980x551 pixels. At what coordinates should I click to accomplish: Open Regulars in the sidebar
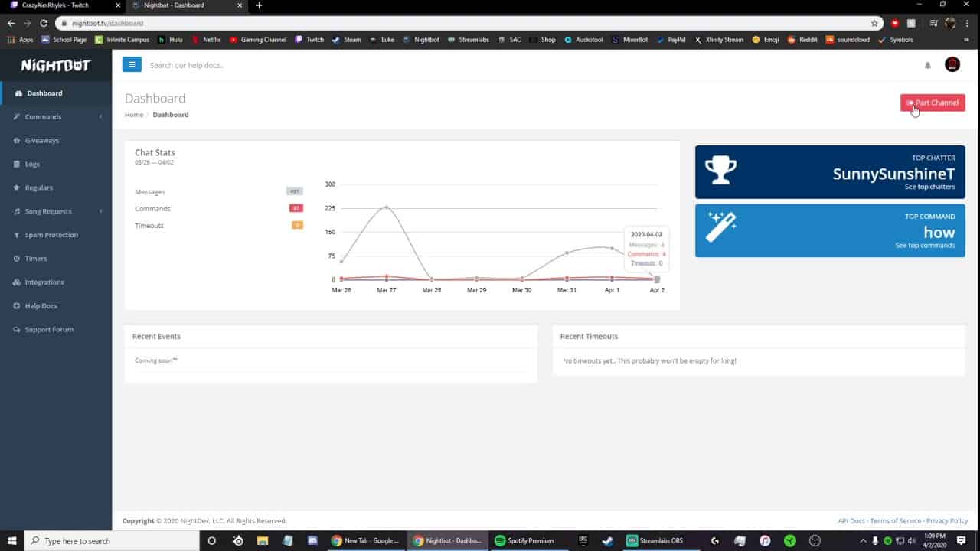tap(56, 187)
